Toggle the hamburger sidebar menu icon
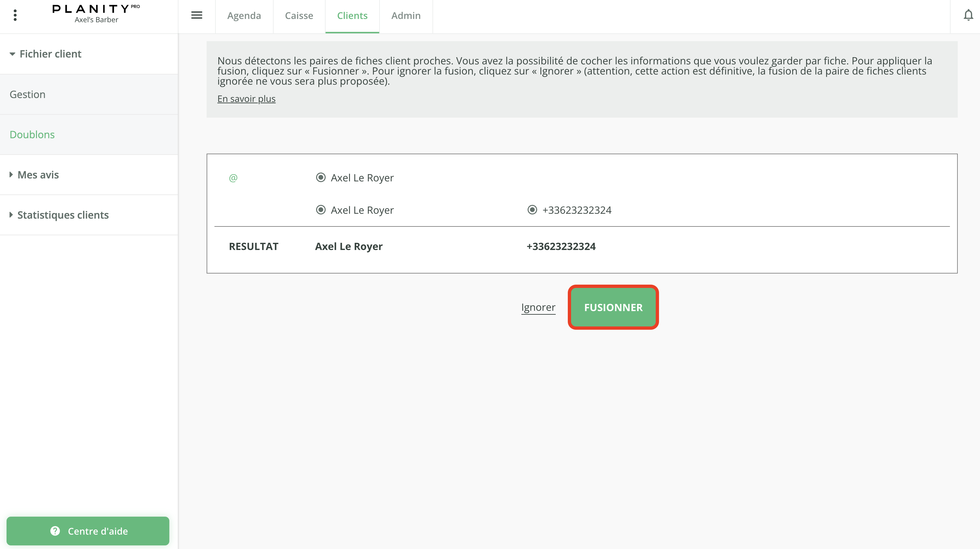 point(196,15)
